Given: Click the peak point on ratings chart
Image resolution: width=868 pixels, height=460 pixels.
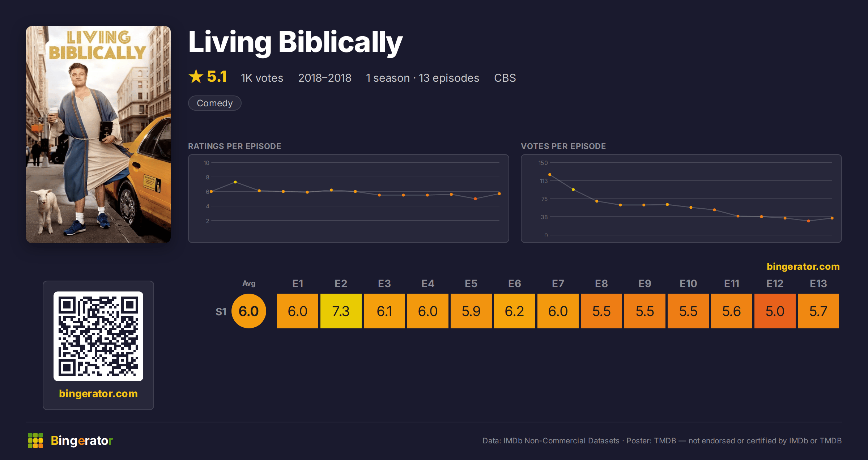Looking at the screenshot, I should [235, 182].
